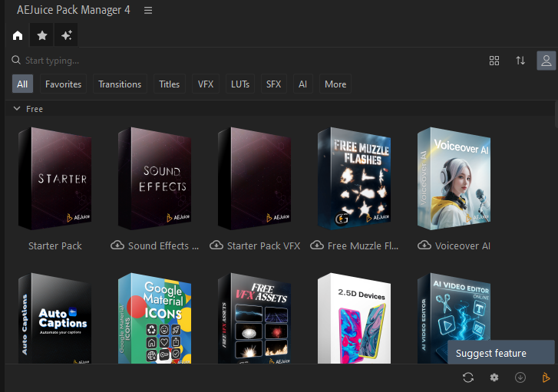This screenshot has height=392, width=558.
Task: Select the All filter tab
Action: pos(22,84)
